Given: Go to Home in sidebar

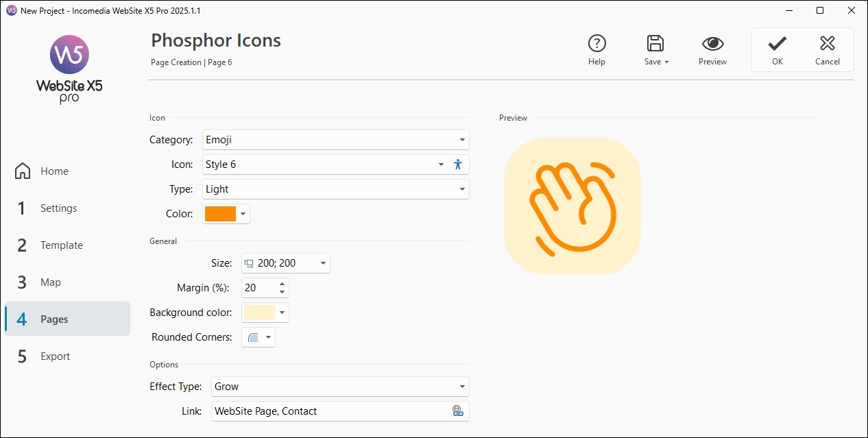Looking at the screenshot, I should (67, 171).
